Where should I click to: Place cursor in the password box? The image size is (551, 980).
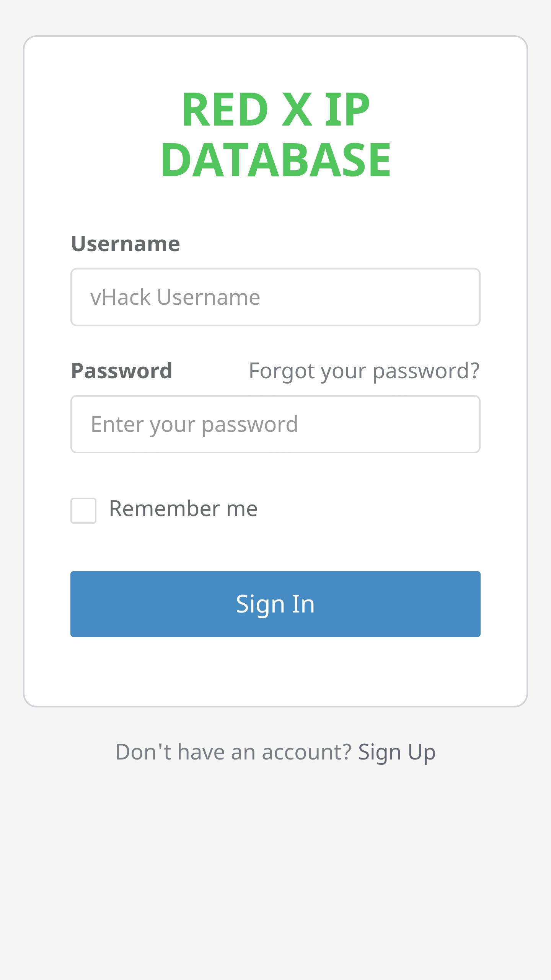[x=275, y=424]
